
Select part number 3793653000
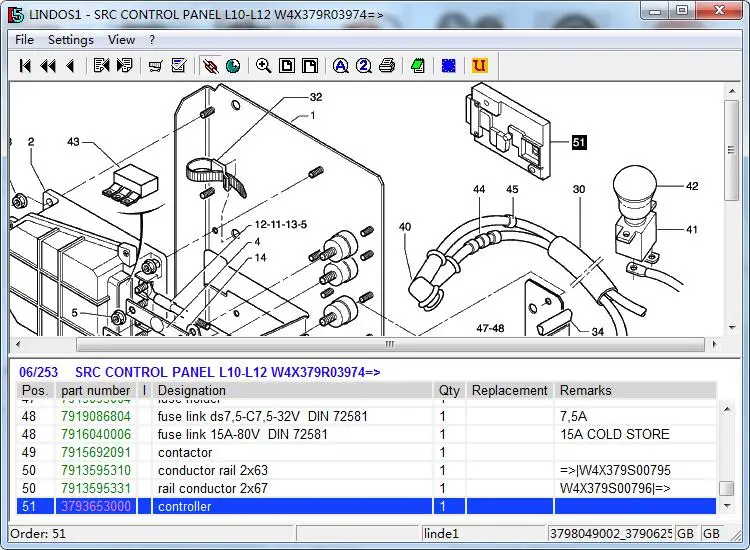[96, 506]
